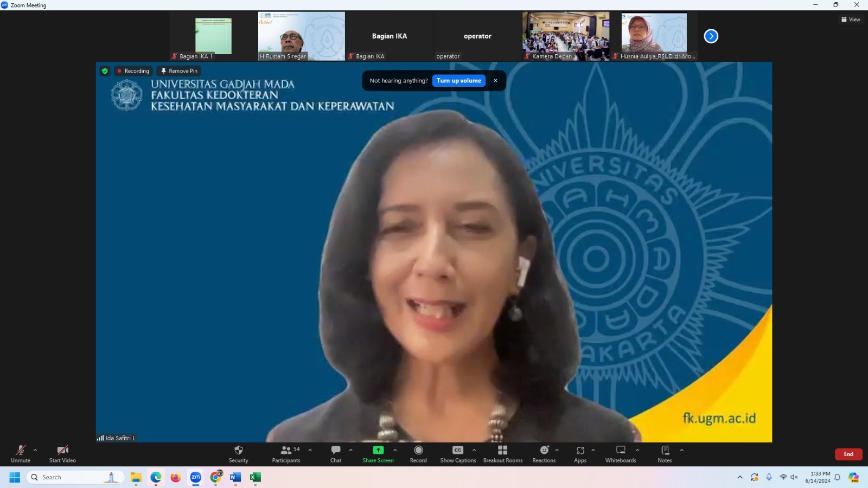868x488 pixels.
Task: Select the Bagian IKA participant tile
Action: pos(390,36)
